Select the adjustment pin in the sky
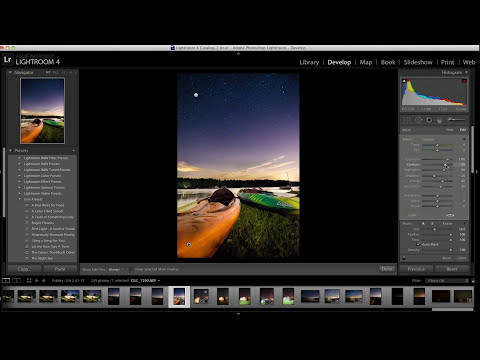This screenshot has width=480, height=360. pyautogui.click(x=196, y=95)
